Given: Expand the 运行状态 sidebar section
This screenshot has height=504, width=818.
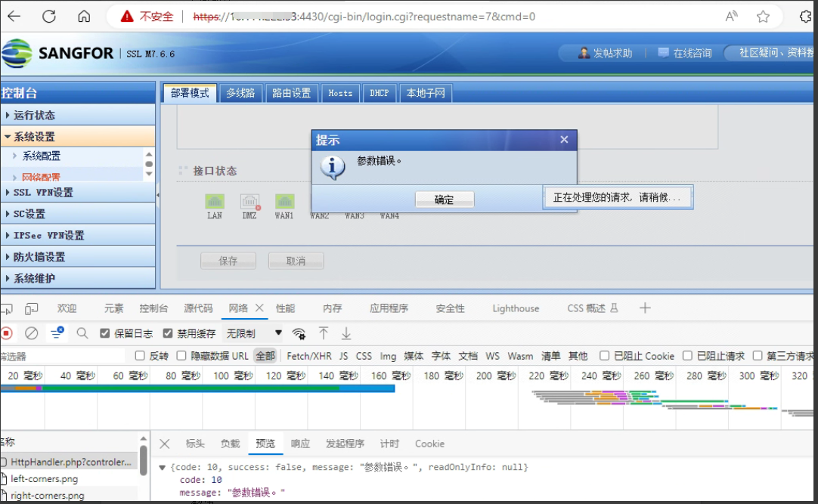Looking at the screenshot, I should (34, 116).
